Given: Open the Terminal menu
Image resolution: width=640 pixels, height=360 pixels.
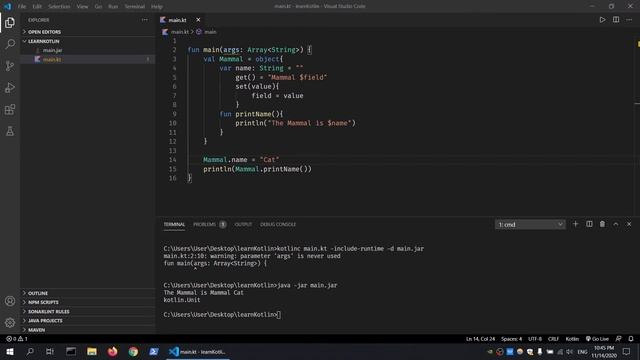Looking at the screenshot, I should point(135,7).
